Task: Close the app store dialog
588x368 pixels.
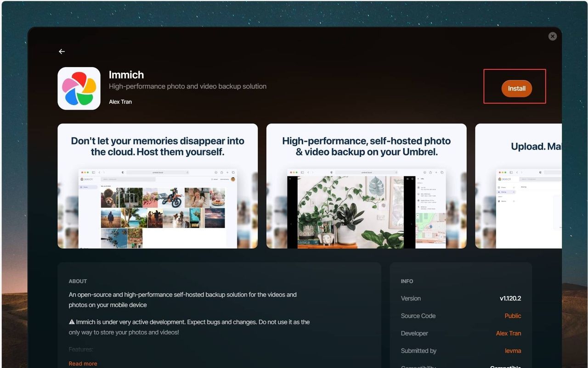Action: [x=553, y=36]
